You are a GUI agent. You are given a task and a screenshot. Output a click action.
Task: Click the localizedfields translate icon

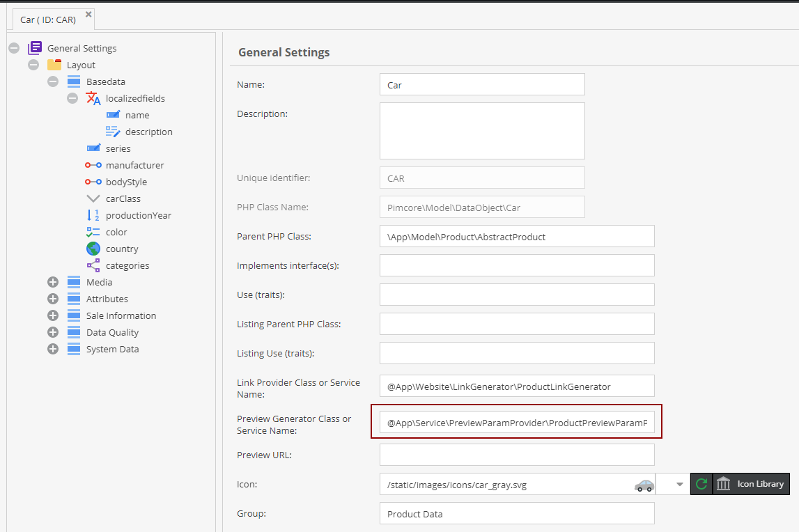93,98
